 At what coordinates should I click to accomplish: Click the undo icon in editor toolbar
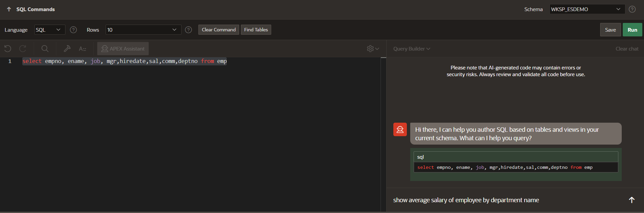point(8,49)
